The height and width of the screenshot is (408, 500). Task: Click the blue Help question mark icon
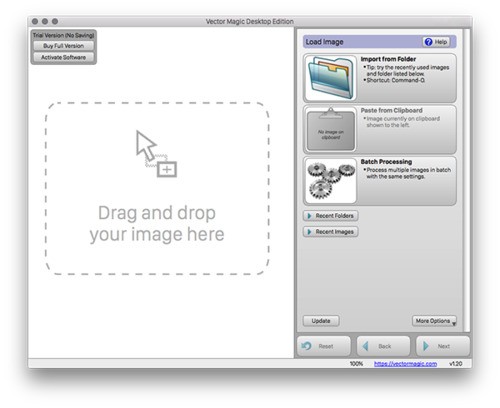[429, 42]
